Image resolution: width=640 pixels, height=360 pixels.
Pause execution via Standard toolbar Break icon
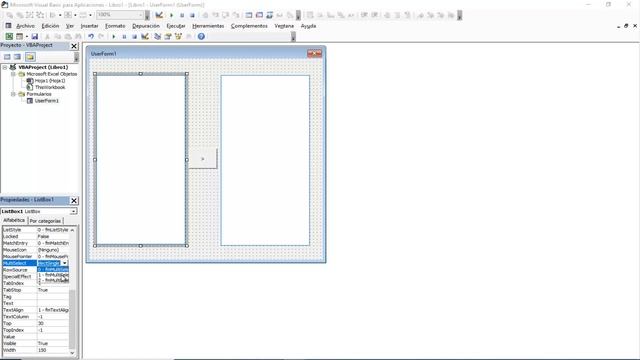(x=124, y=36)
